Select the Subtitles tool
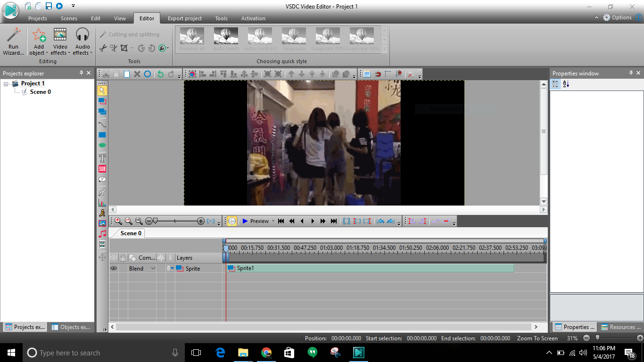The height and width of the screenshot is (362, 644). tap(102, 169)
